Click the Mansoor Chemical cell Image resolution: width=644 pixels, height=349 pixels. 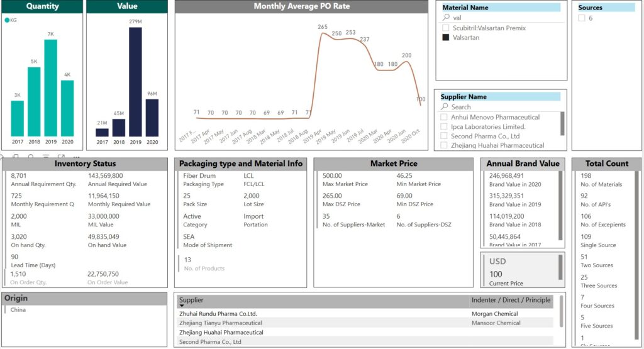click(496, 323)
